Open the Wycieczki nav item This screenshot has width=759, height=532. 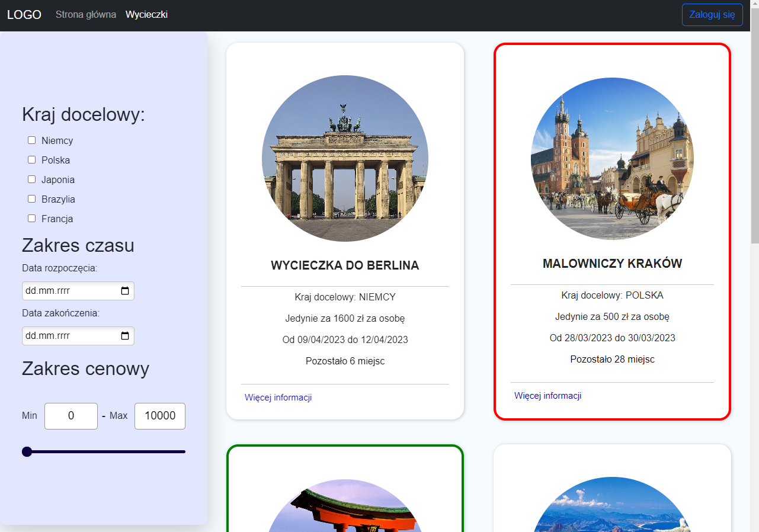(x=146, y=15)
